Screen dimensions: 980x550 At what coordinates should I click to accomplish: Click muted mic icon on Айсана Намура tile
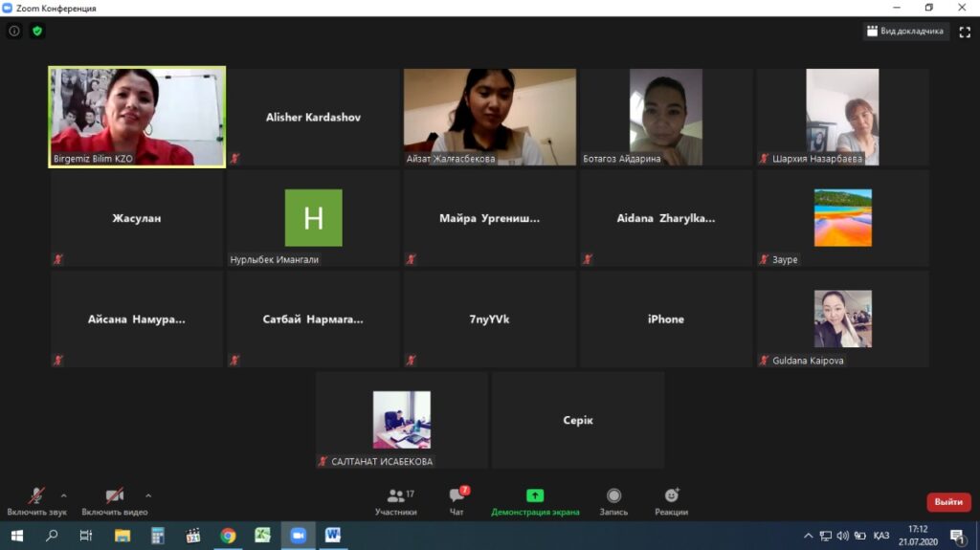(58, 361)
